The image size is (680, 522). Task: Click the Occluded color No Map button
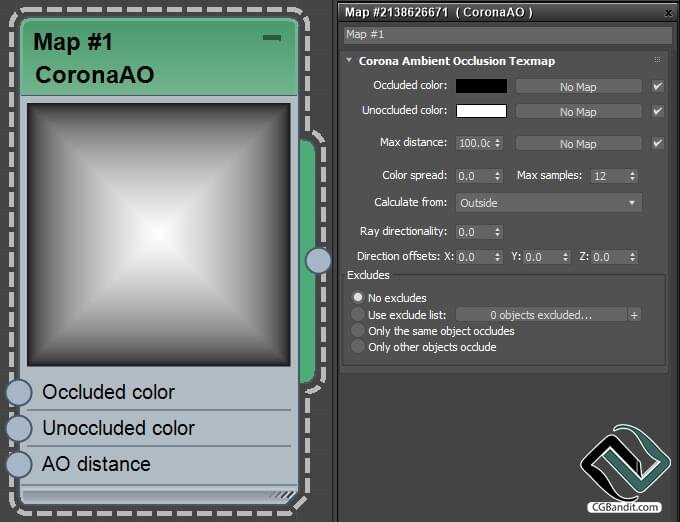tap(579, 87)
